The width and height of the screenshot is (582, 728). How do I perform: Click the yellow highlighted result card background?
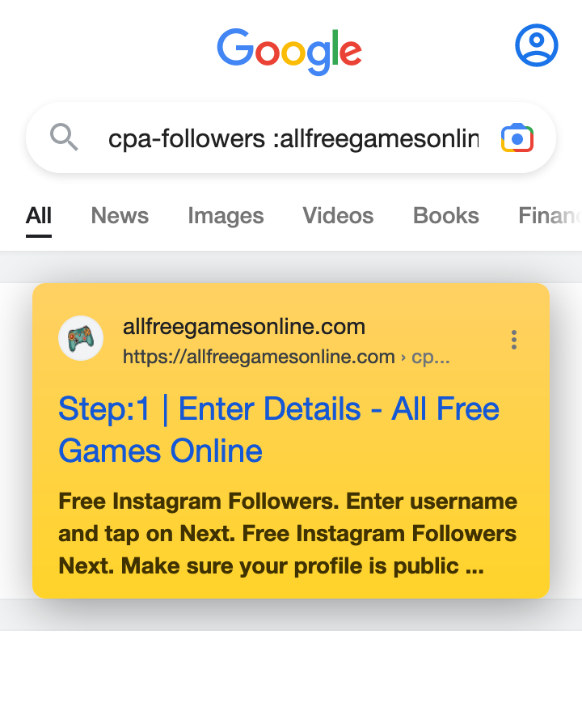291,441
